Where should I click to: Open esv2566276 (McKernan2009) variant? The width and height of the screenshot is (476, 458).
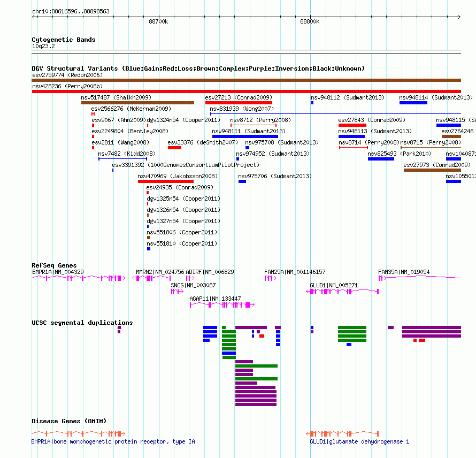coord(131,109)
